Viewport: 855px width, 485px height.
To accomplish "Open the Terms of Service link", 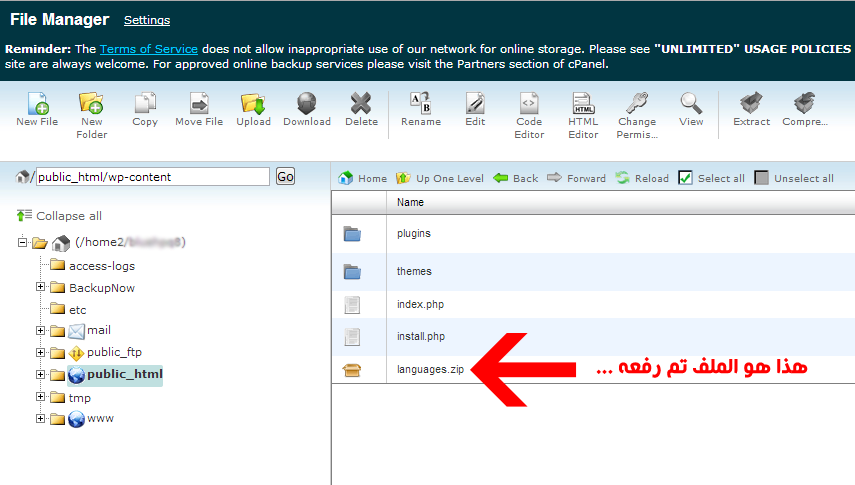I will click(x=148, y=49).
